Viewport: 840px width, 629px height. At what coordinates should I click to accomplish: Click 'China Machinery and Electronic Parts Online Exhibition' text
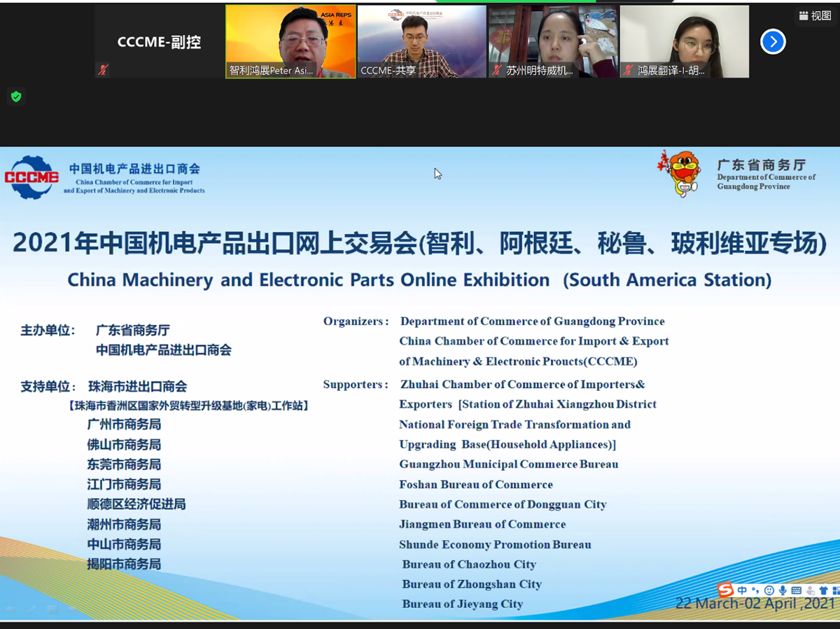[x=309, y=280]
